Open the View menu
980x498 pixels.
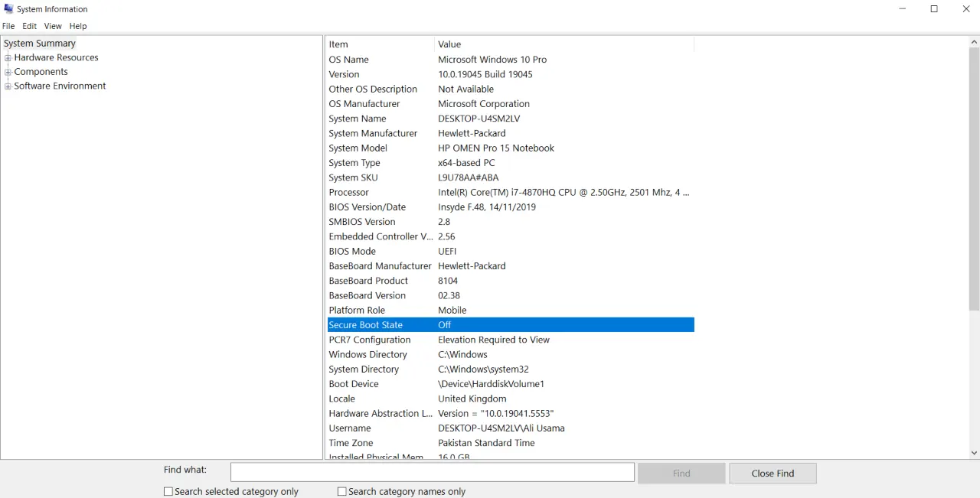[x=53, y=26]
